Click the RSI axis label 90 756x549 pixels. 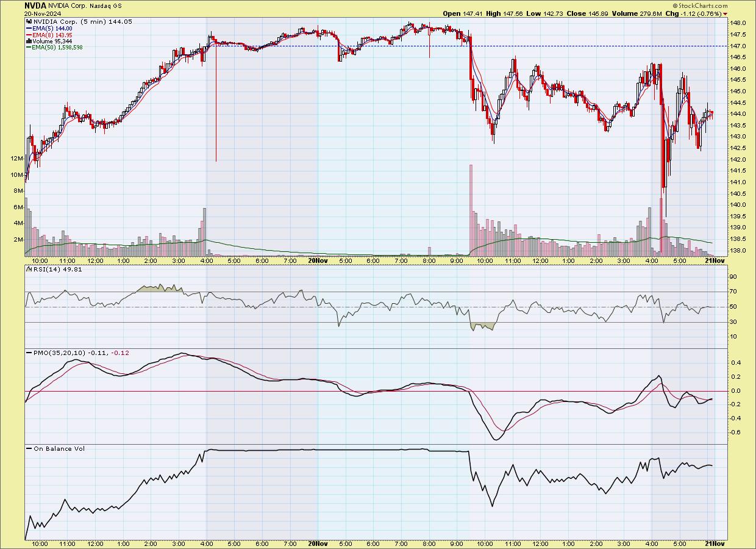[735, 277]
